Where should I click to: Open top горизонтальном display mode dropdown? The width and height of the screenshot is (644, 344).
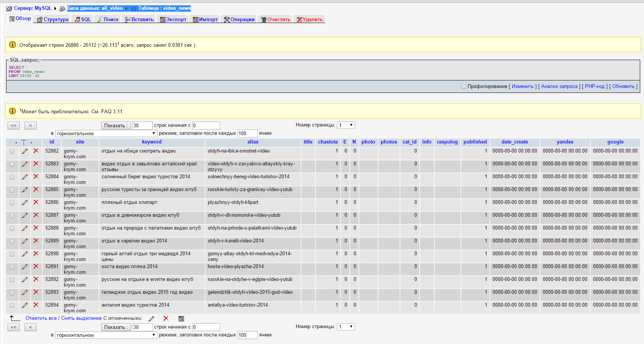[x=106, y=133]
